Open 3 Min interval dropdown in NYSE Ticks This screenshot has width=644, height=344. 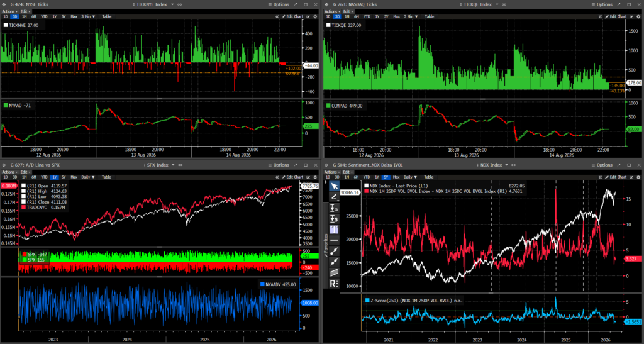[x=88, y=17]
